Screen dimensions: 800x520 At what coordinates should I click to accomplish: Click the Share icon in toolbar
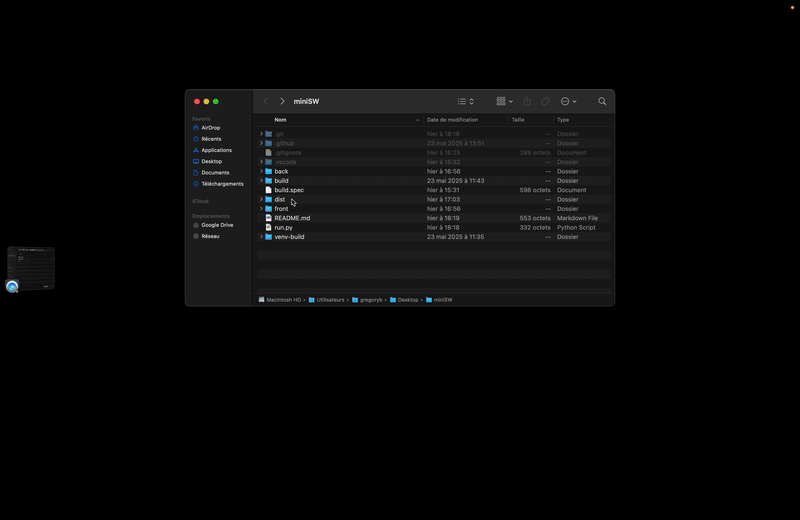click(x=526, y=101)
